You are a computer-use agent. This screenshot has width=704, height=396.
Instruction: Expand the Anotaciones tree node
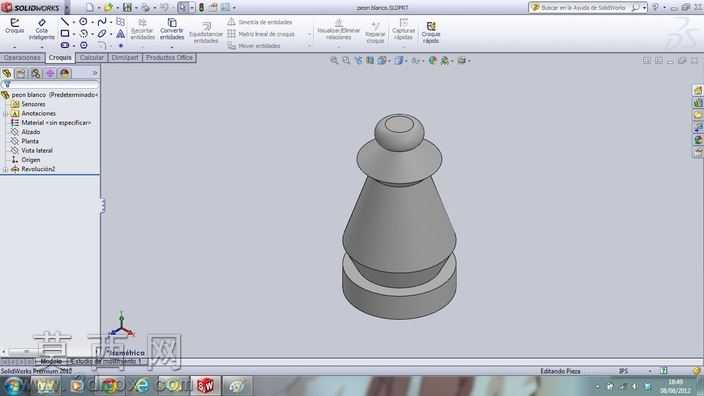pos(5,114)
